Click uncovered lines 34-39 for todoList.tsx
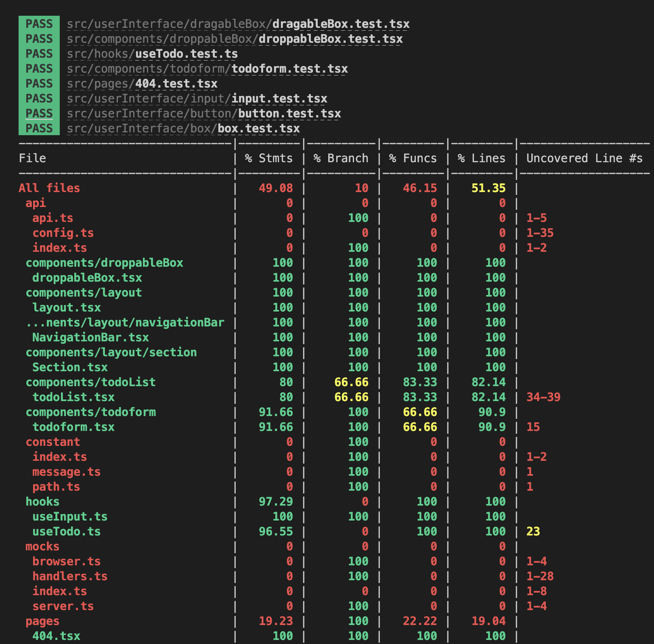This screenshot has width=654, height=644. coord(543,397)
